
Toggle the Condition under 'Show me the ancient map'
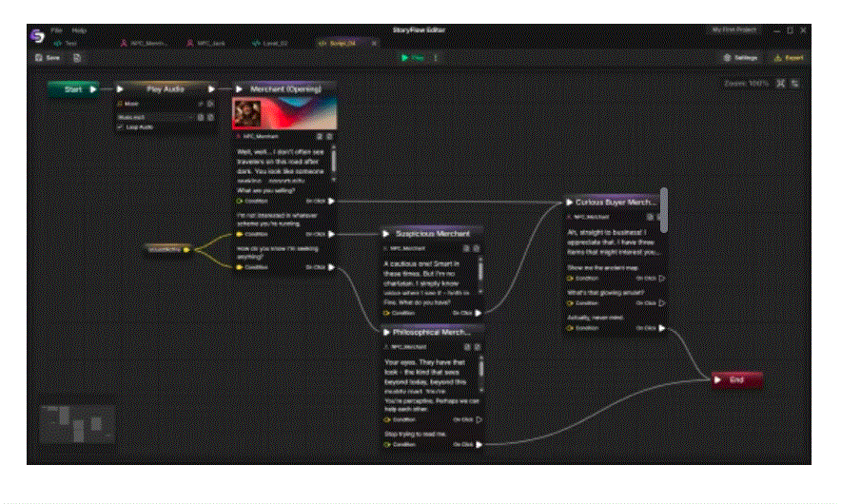tap(570, 279)
